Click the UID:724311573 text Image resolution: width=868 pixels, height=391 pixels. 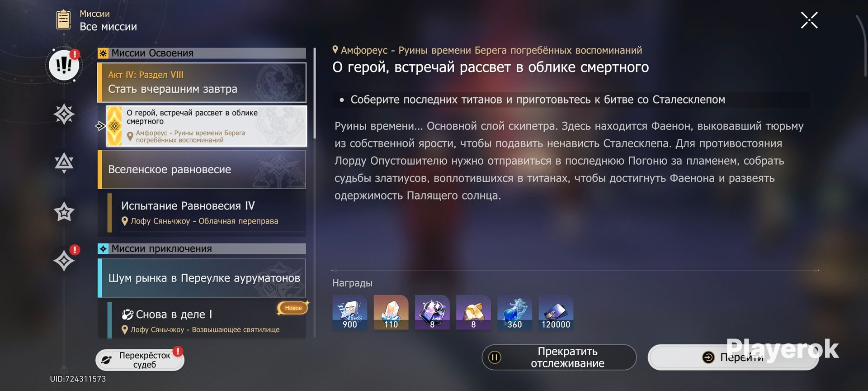pyautogui.click(x=78, y=379)
